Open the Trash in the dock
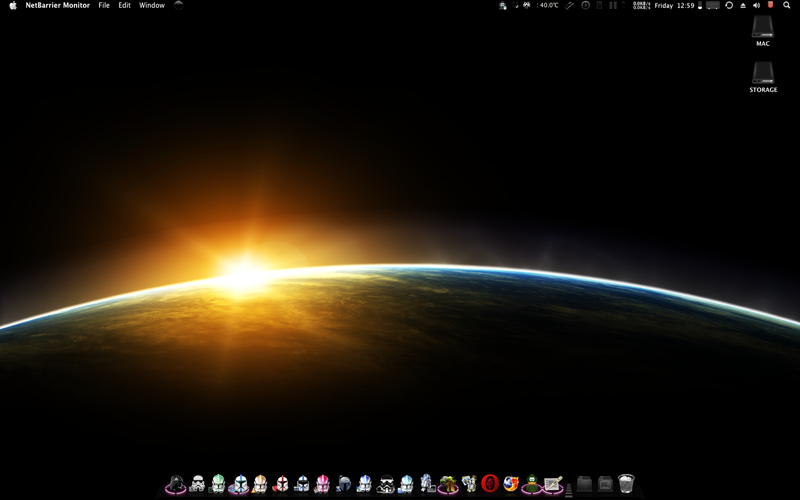 626,483
